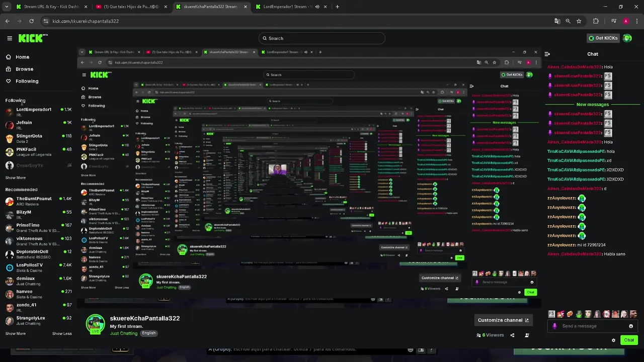Switch to Stream URL & Key tab

(51, 7)
